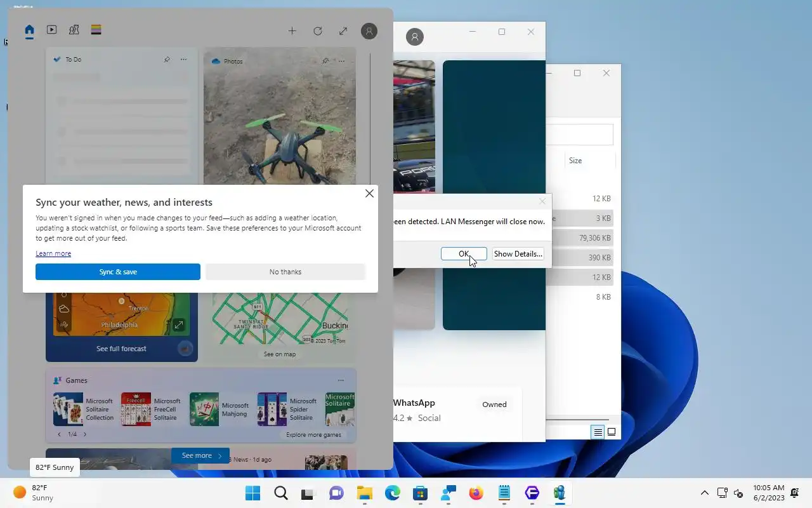The image size is (812, 508).
Task: Click See on map for traffic
Action: [x=280, y=354]
